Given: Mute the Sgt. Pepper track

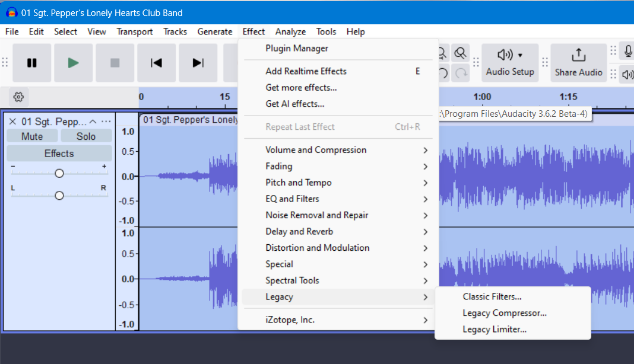Looking at the screenshot, I should pyautogui.click(x=32, y=136).
